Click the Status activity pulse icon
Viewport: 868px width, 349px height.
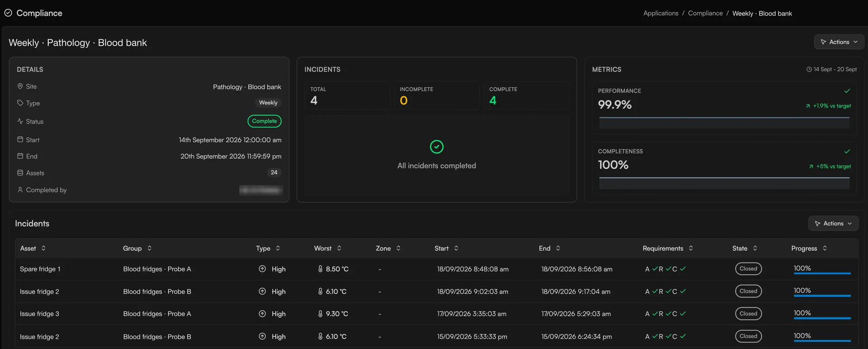coord(20,121)
